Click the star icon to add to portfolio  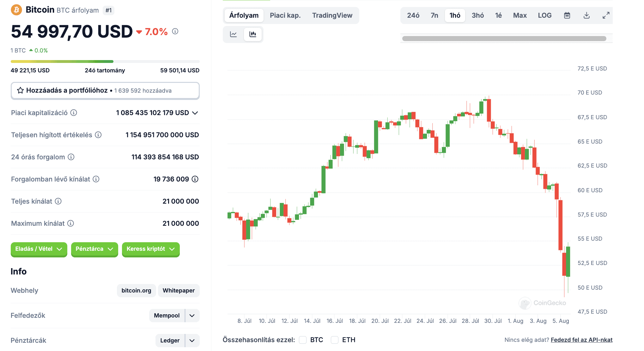(20, 90)
